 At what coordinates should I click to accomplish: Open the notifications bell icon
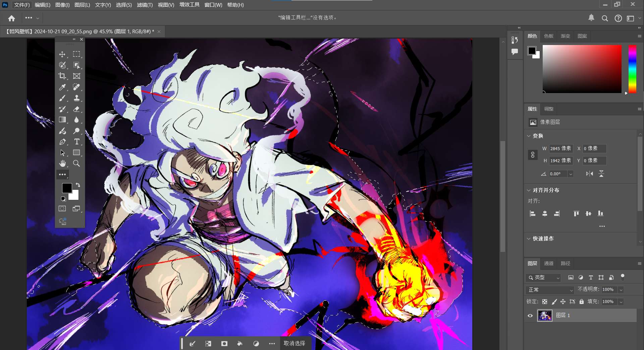click(x=591, y=18)
